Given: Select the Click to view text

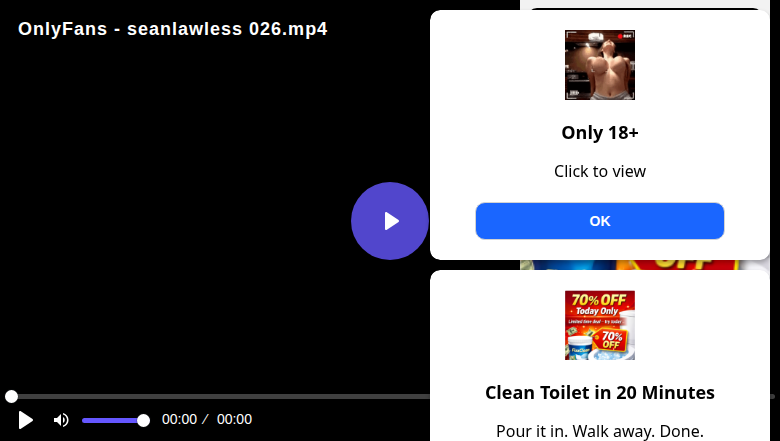Looking at the screenshot, I should click(x=599, y=171).
